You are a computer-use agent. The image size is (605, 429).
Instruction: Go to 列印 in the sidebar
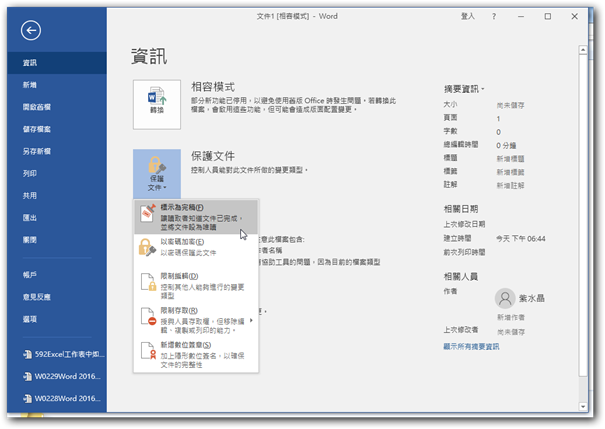click(57, 173)
